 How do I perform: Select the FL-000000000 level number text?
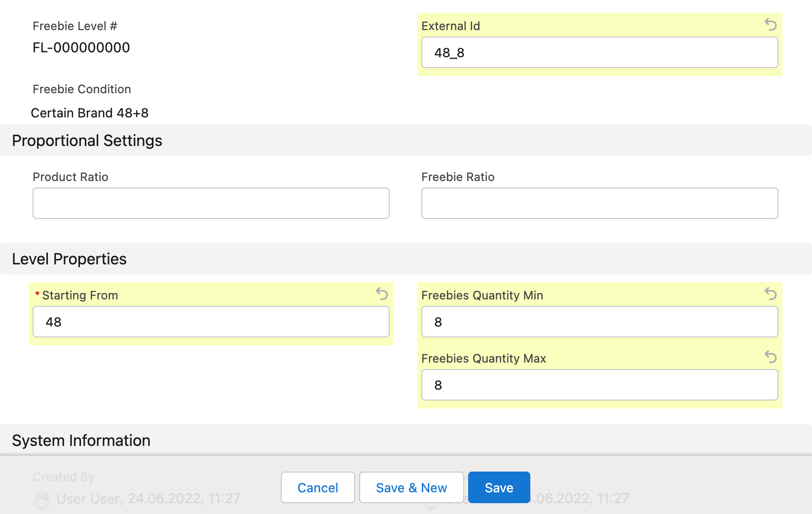81,48
